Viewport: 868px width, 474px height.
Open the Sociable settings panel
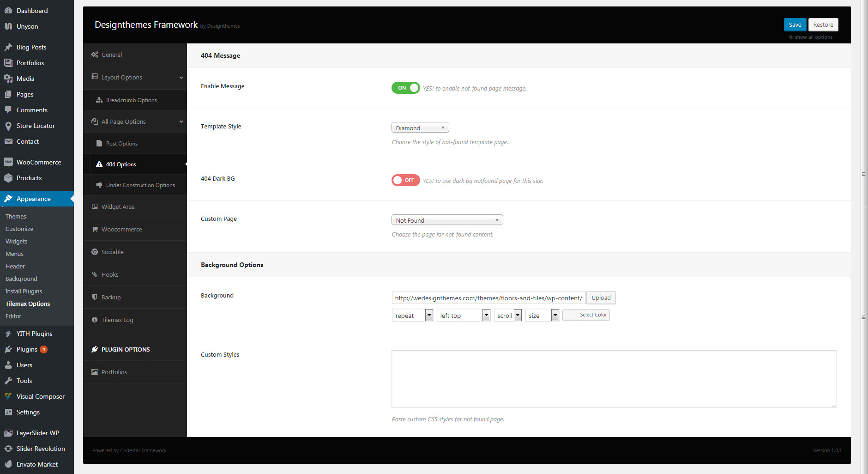pyautogui.click(x=112, y=252)
